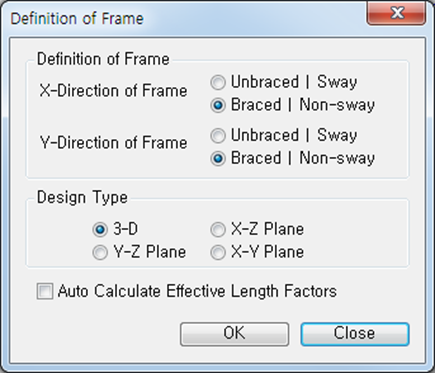Close the dialog with the red X button

point(396,14)
